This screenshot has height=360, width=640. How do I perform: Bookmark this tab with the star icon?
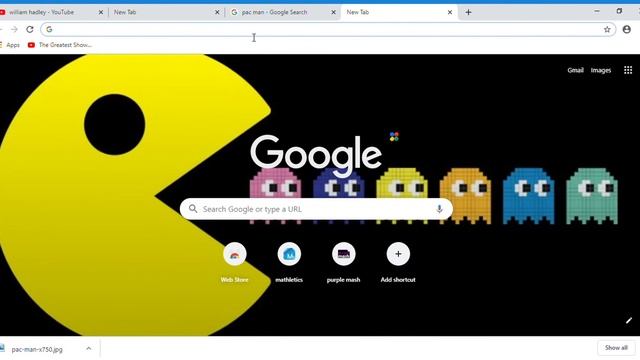[x=607, y=29]
